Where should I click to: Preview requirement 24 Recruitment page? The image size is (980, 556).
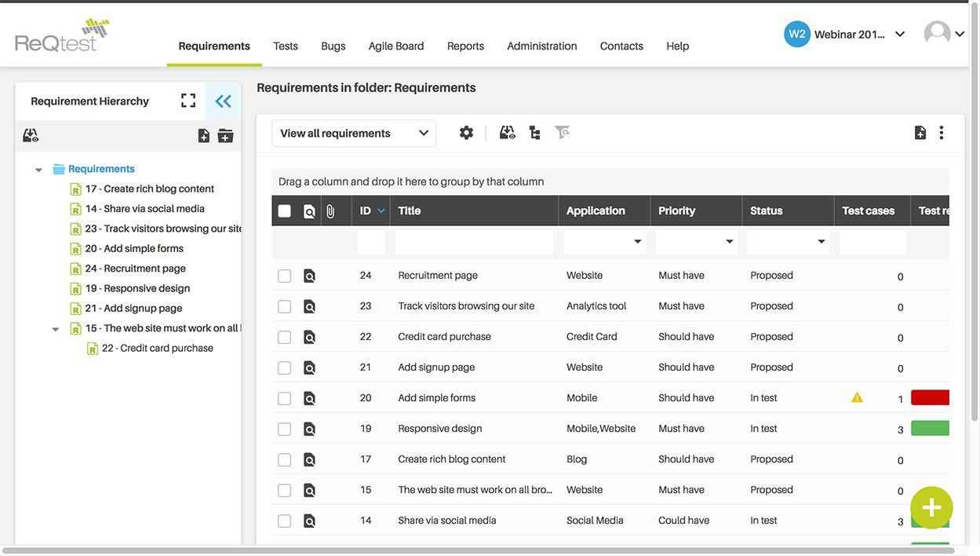(310, 276)
